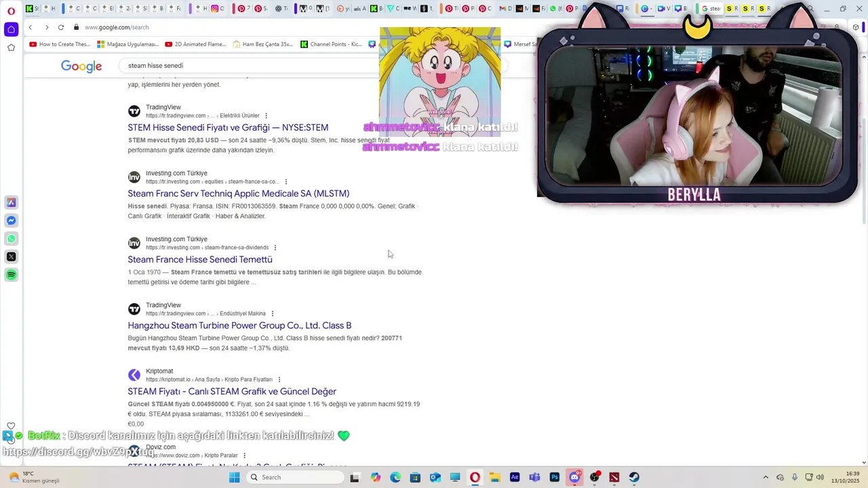Open 'STEM Hisse Senedi Fiyatı ve Grafiği' result
The height and width of the screenshot is (488, 868).
[x=228, y=127]
